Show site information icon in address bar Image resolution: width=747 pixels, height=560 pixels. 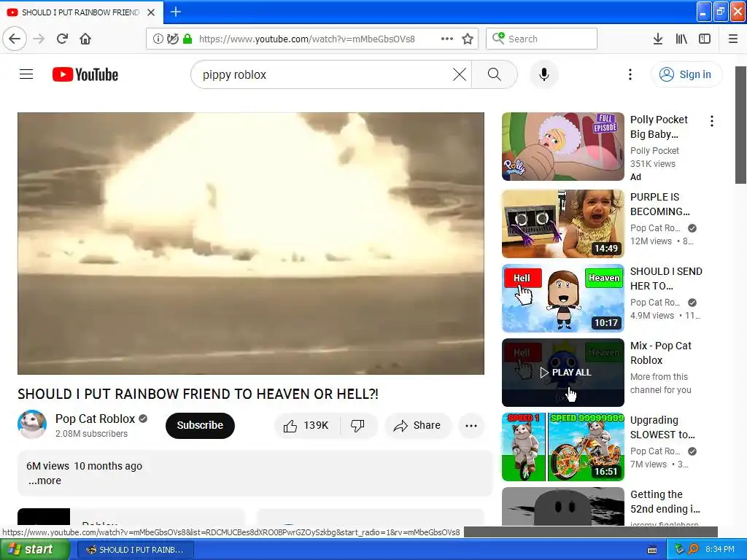pos(158,39)
